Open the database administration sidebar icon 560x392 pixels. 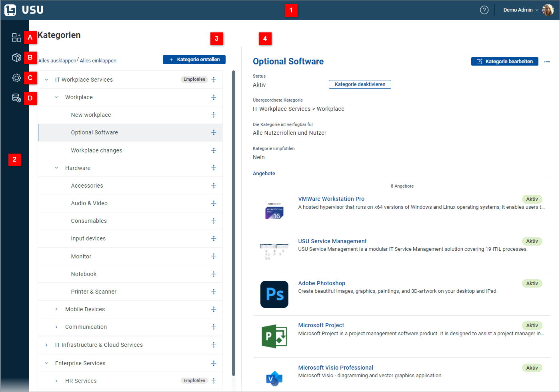[x=16, y=98]
